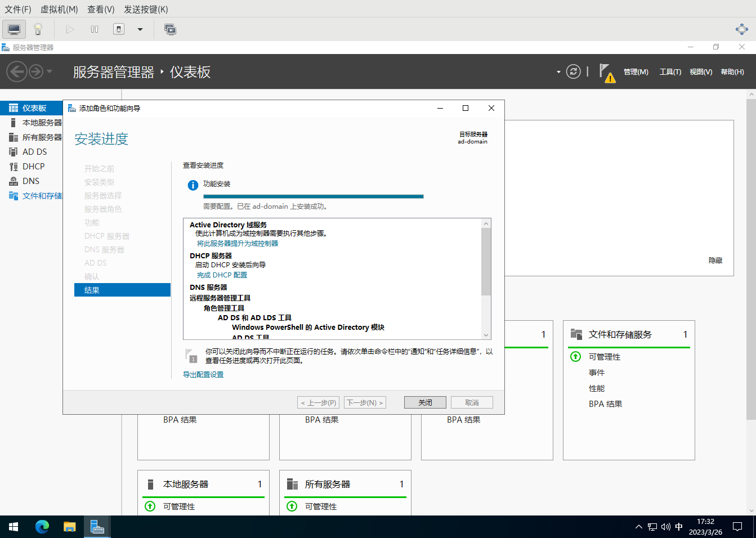Click the installation progress bar
756x538 pixels.
pyautogui.click(x=314, y=196)
